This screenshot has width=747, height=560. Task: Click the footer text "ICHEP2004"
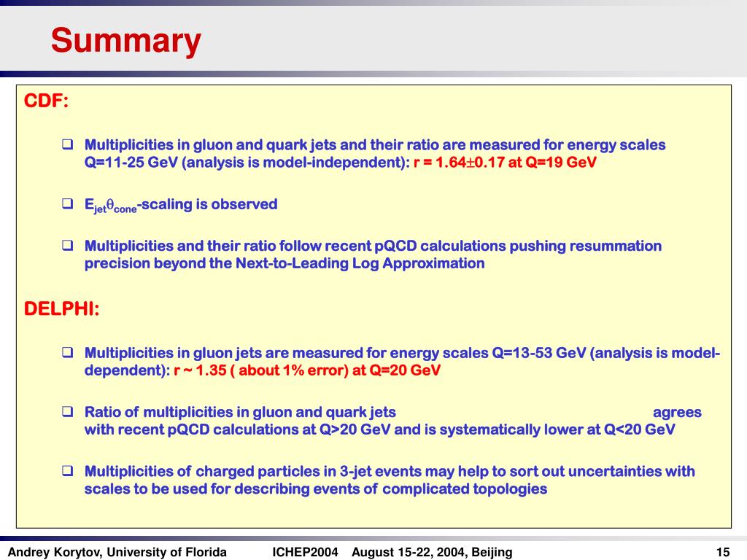(305, 553)
